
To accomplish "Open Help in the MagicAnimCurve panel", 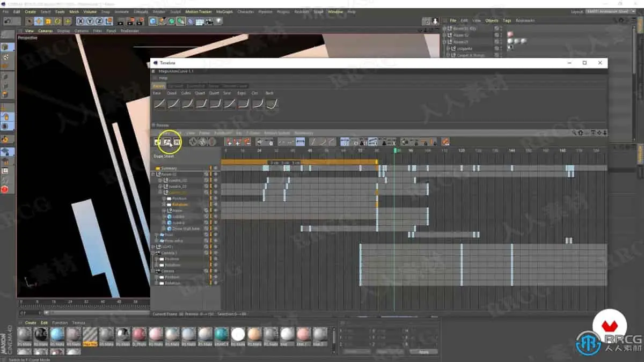I will 163,78.
